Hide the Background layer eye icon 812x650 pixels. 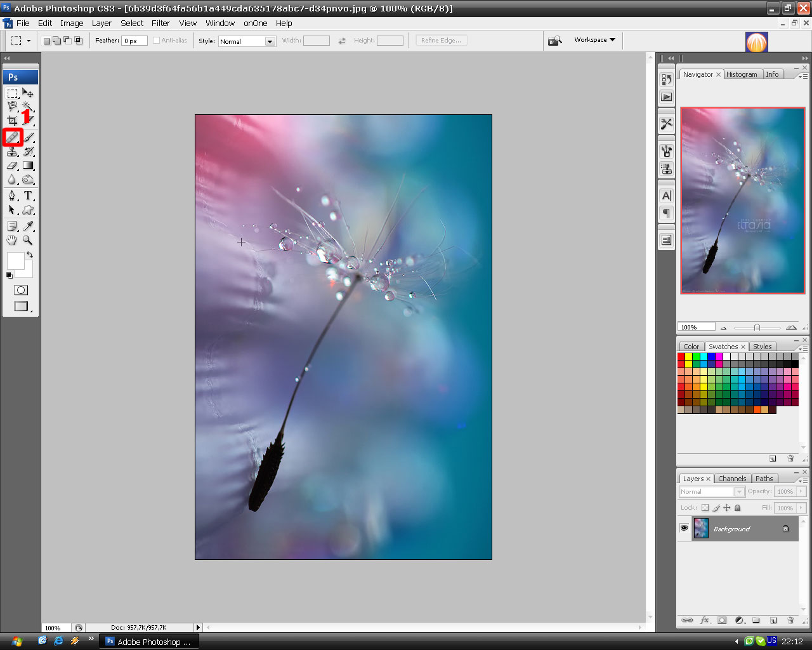[684, 528]
